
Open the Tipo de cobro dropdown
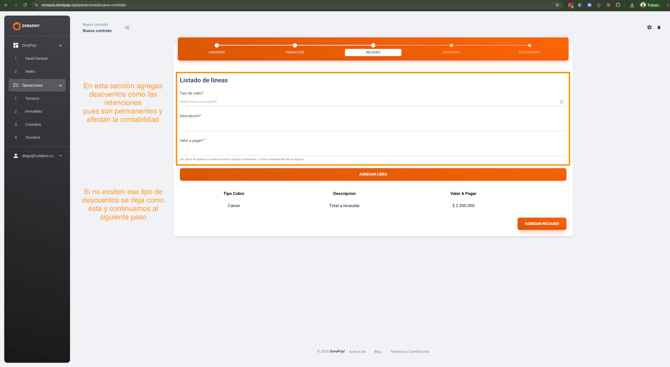coord(372,102)
